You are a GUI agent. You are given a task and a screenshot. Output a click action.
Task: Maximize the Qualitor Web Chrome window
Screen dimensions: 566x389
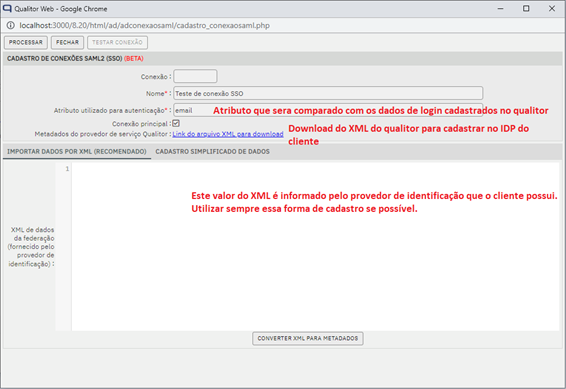pos(526,8)
